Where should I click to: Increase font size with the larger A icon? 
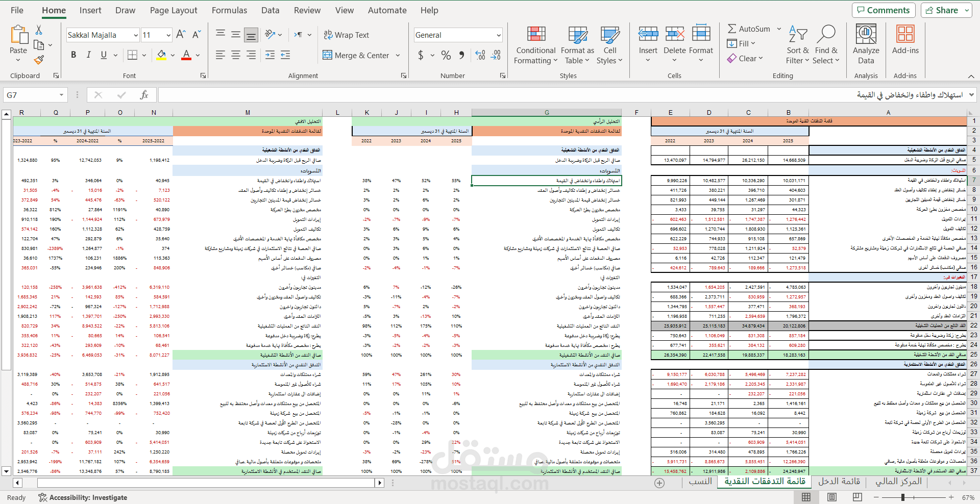click(x=180, y=35)
